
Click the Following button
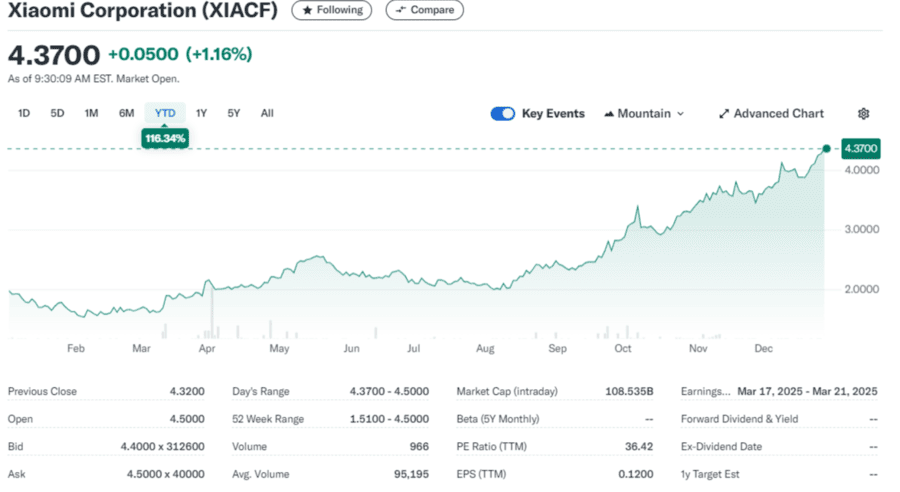coord(332,10)
